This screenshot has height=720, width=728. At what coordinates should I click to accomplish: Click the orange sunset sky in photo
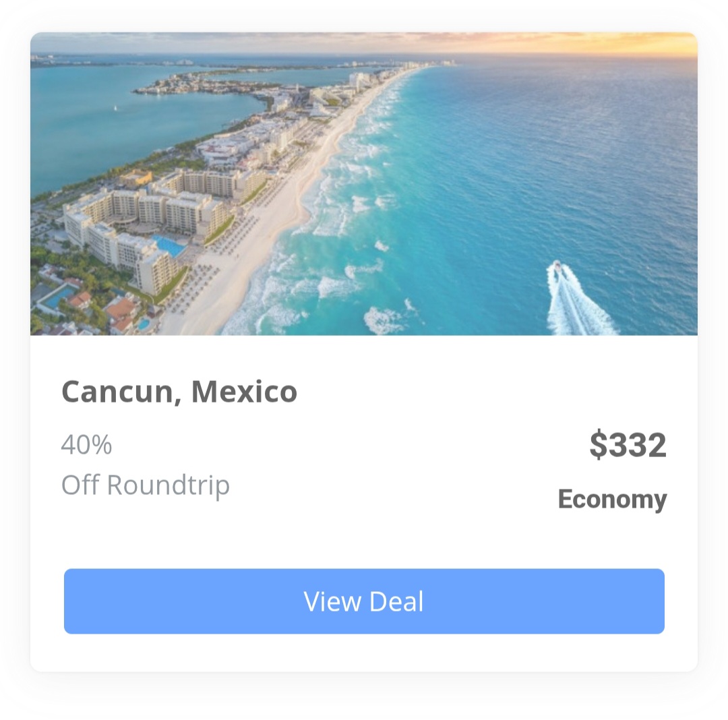603,43
